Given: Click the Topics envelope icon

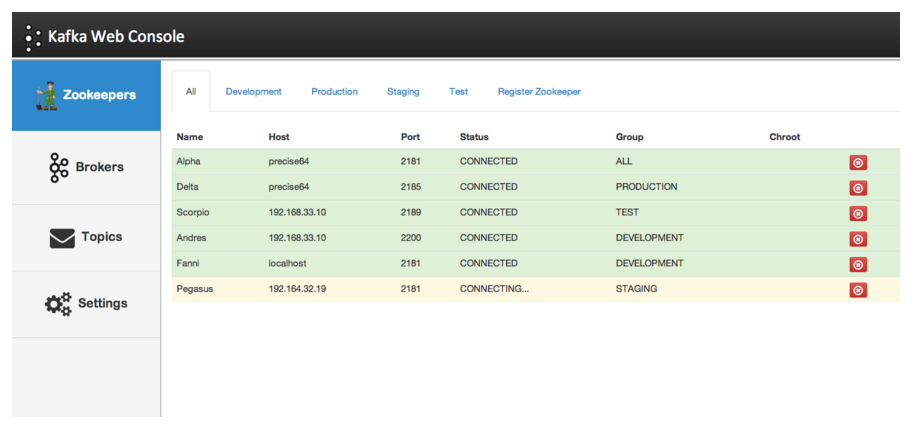Looking at the screenshot, I should pyautogui.click(x=62, y=238).
